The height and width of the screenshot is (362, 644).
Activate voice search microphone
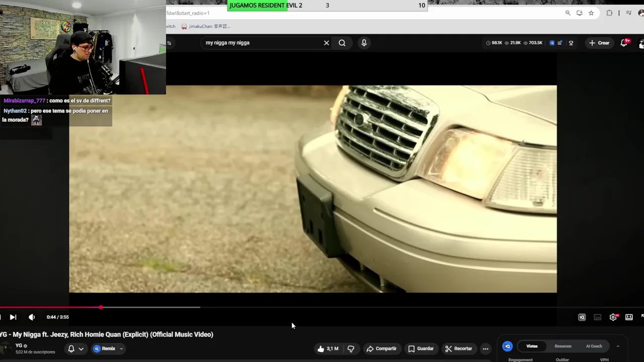tap(364, 43)
